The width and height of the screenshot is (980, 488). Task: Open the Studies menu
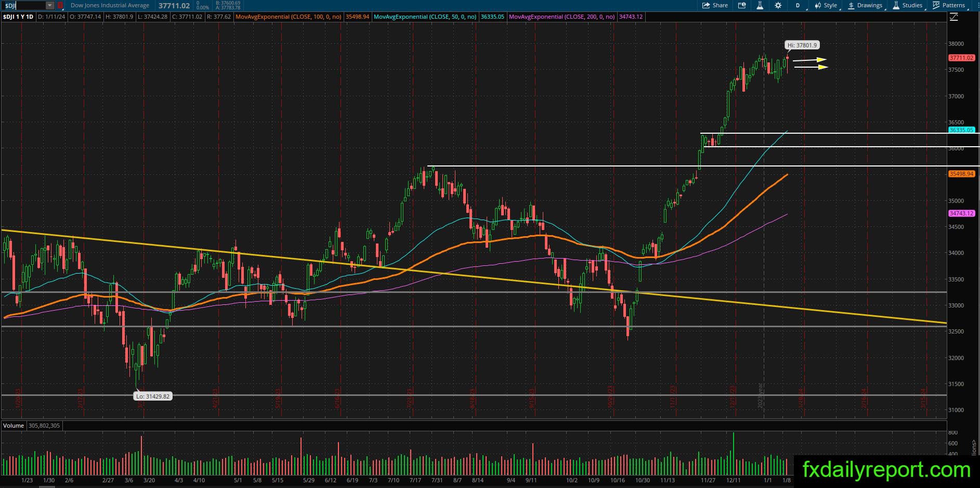908,5
